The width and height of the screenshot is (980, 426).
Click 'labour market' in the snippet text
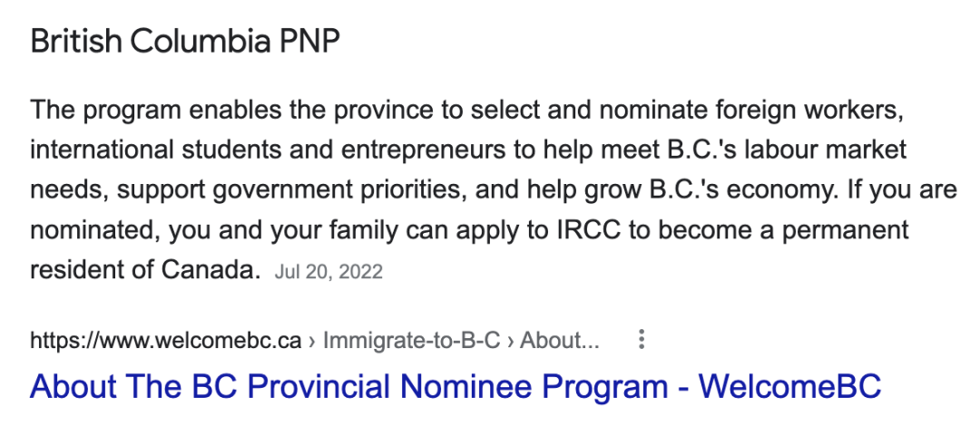tap(824, 150)
